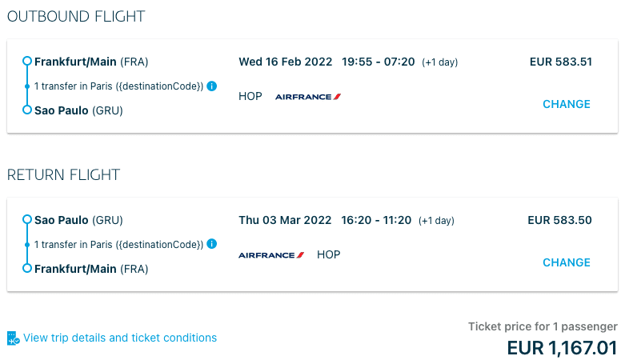Click info icon beside outbound Paris transfer

212,86
